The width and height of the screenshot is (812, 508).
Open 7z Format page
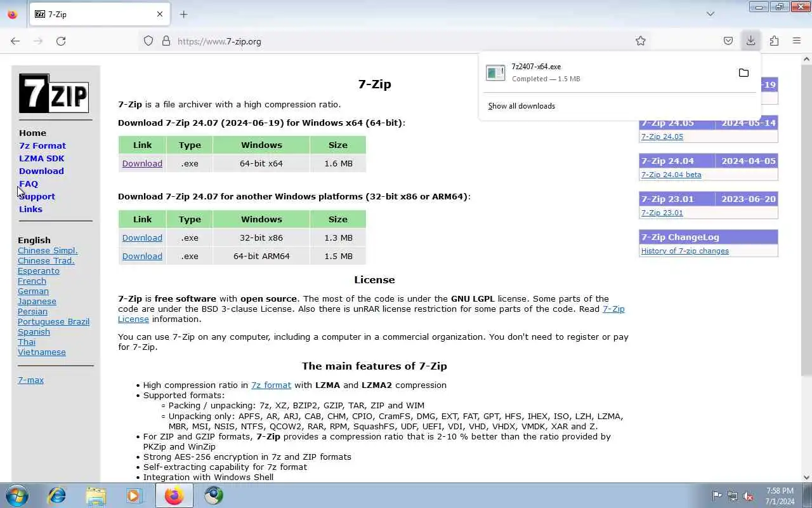tap(43, 146)
